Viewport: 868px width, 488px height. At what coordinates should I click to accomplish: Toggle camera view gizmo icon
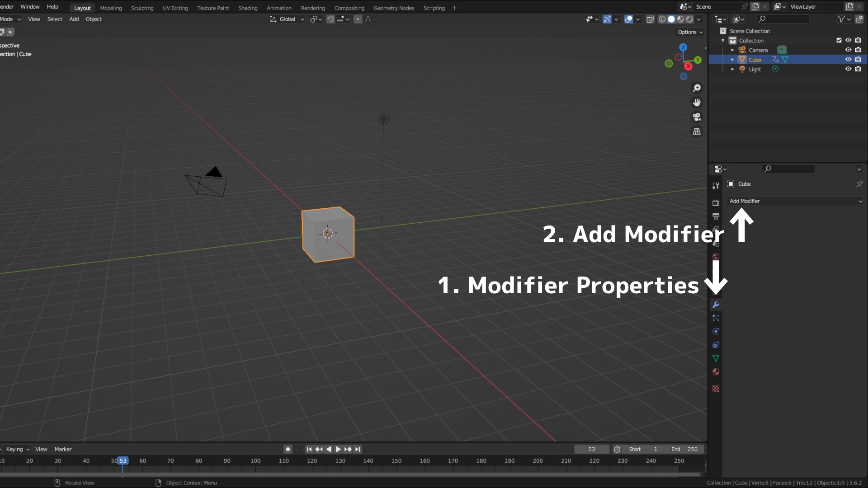[697, 117]
